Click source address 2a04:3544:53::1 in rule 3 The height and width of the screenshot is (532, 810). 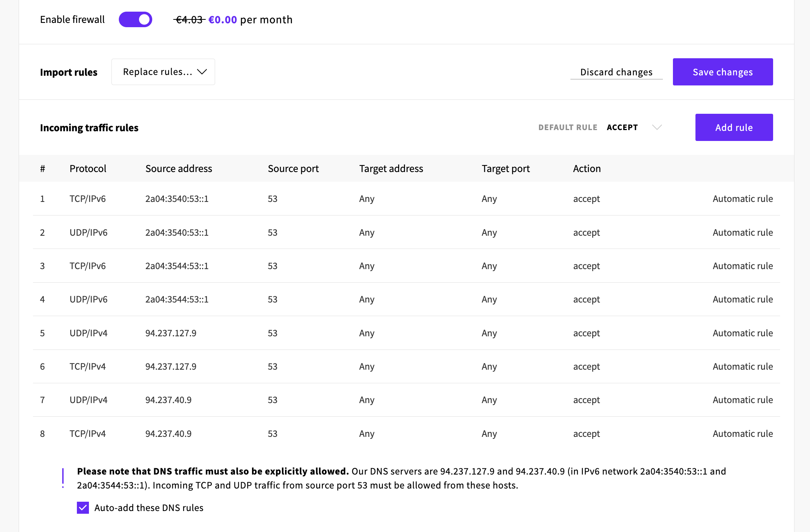pos(177,266)
